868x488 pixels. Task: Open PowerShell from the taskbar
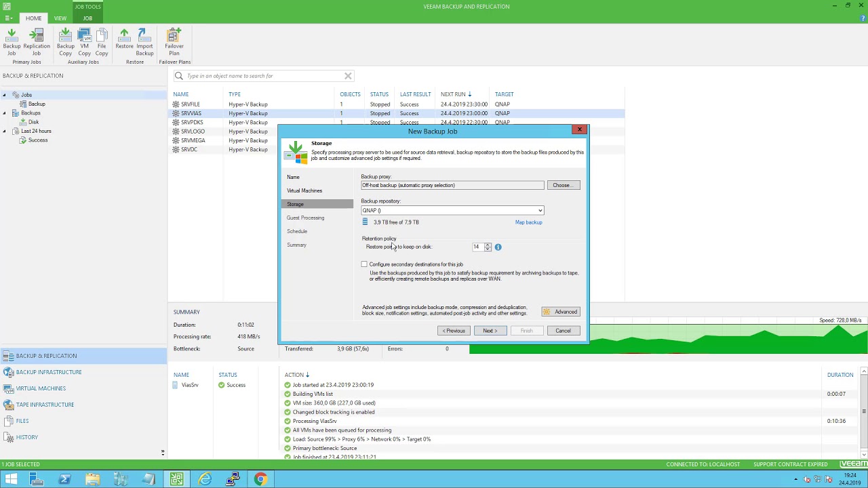[x=65, y=479]
